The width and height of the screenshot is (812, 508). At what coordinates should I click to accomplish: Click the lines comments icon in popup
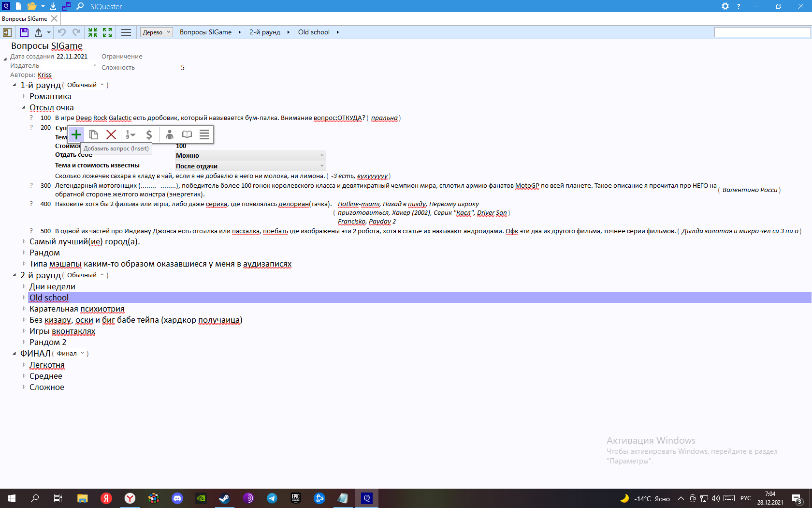click(204, 134)
